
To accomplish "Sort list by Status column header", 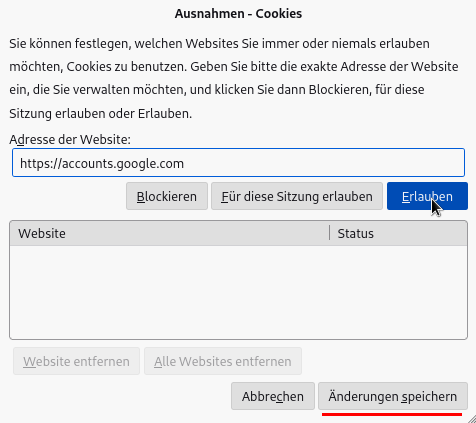I will [399, 233].
